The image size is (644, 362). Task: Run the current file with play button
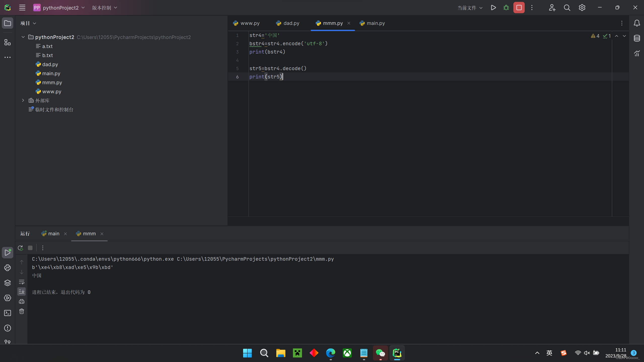[493, 8]
